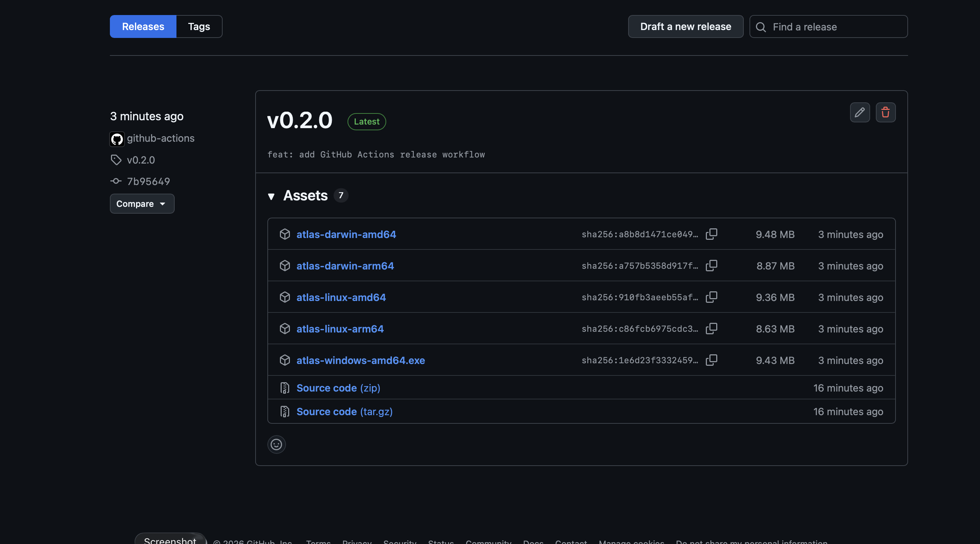This screenshot has width=980, height=544.
Task: Download atlas-darwin-arm64
Action: point(345,266)
